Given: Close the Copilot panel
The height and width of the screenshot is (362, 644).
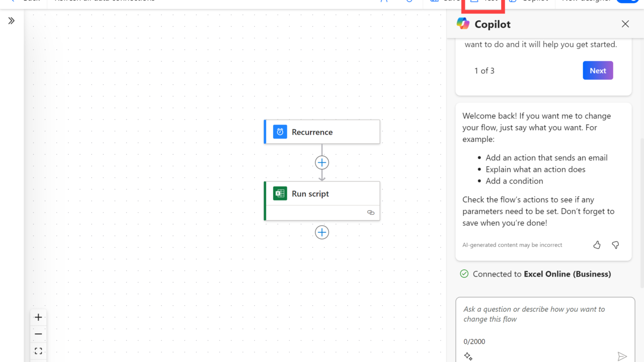Looking at the screenshot, I should pyautogui.click(x=625, y=24).
